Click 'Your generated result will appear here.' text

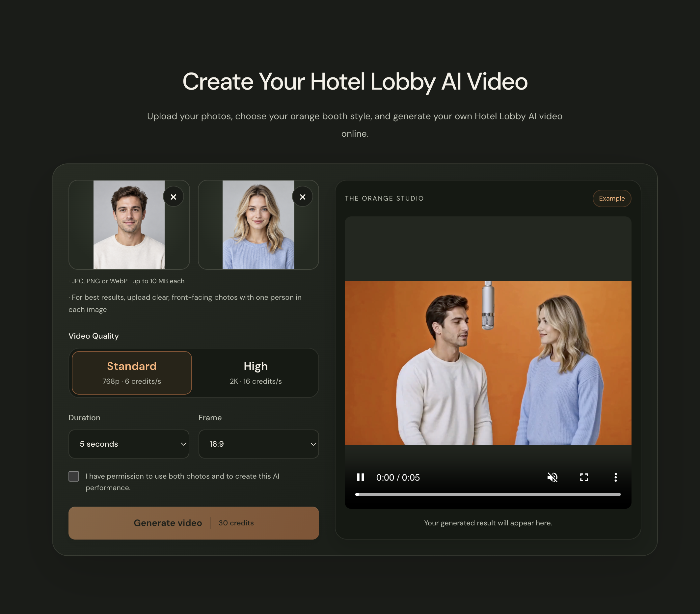(488, 523)
